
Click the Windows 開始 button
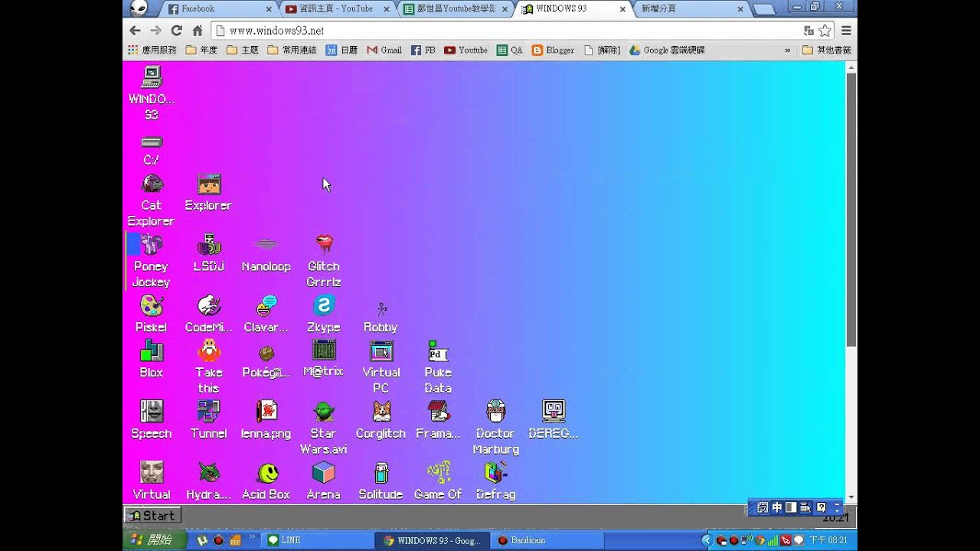pos(154,540)
